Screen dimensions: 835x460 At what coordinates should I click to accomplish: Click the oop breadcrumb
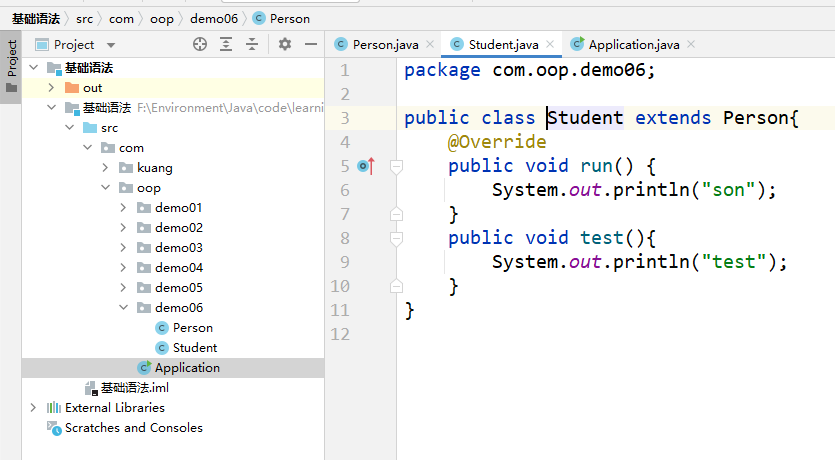pos(161,19)
